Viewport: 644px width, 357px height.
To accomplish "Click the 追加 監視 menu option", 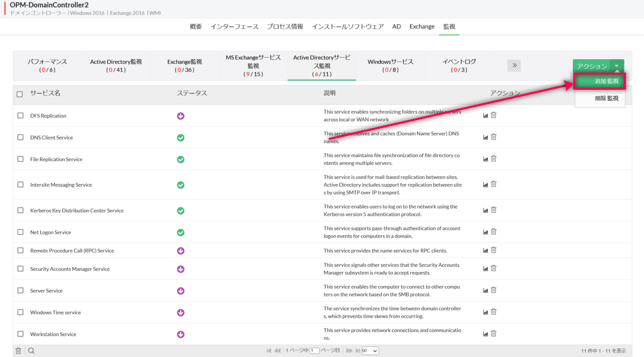I will tap(600, 81).
